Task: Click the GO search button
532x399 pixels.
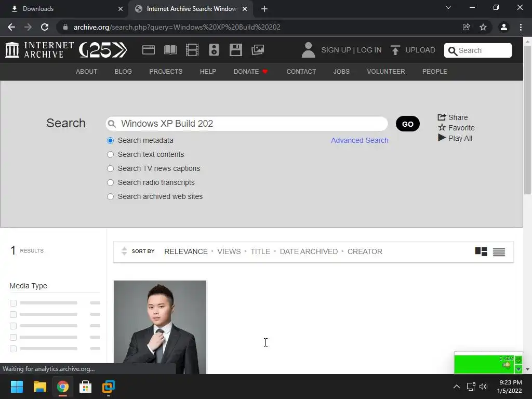Action: click(x=407, y=124)
